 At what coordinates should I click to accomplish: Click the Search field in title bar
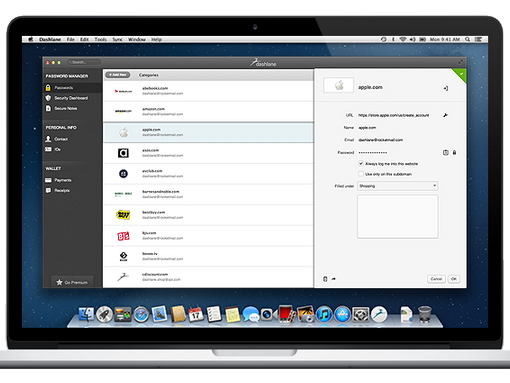click(x=84, y=62)
